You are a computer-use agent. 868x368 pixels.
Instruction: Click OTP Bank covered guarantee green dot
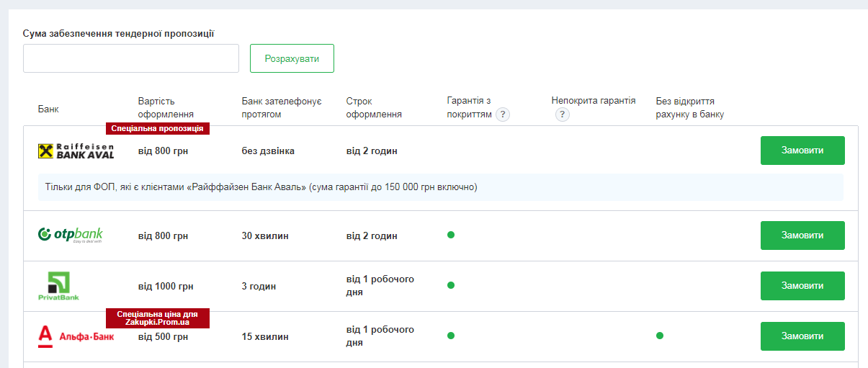pyautogui.click(x=451, y=235)
